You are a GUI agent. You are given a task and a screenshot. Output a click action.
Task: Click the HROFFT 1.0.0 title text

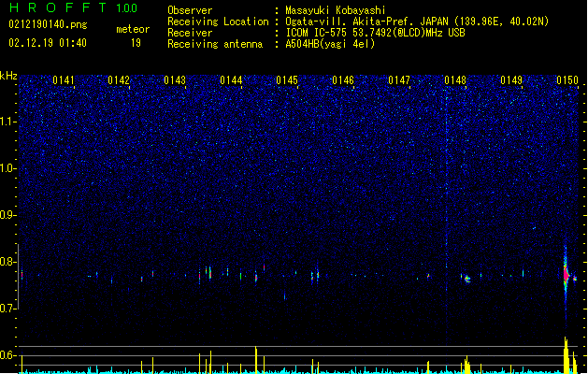click(74, 7)
